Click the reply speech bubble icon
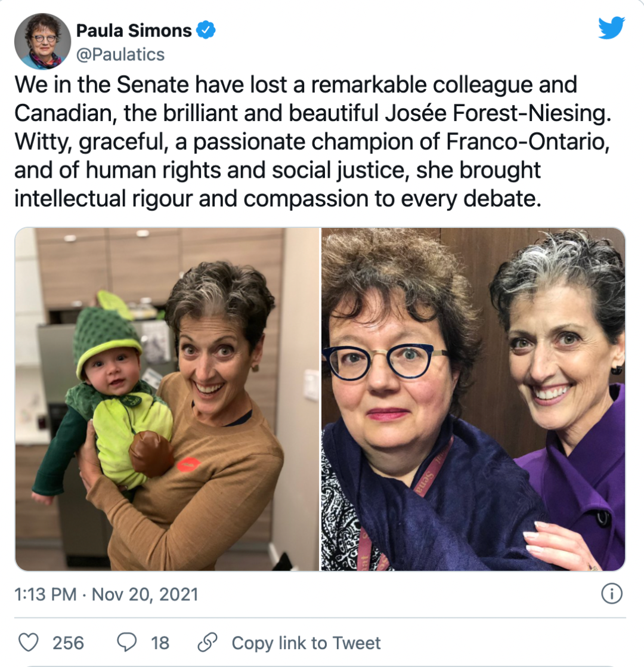644x667 pixels. 126,643
